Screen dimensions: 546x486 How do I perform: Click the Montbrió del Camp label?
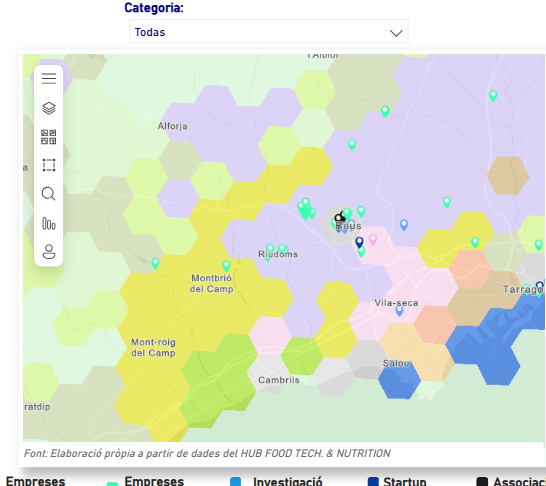point(211,283)
